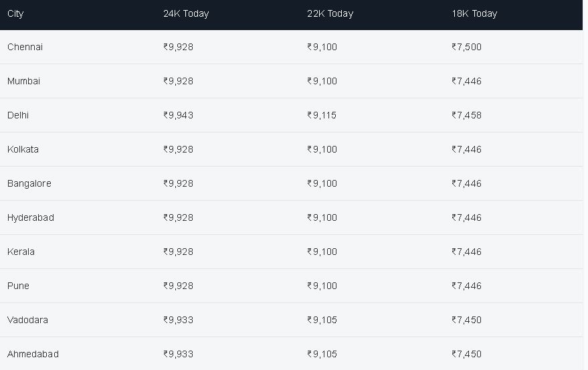This screenshot has height=370, width=588.
Task: Click the Hyderabad city name
Action: (31, 217)
